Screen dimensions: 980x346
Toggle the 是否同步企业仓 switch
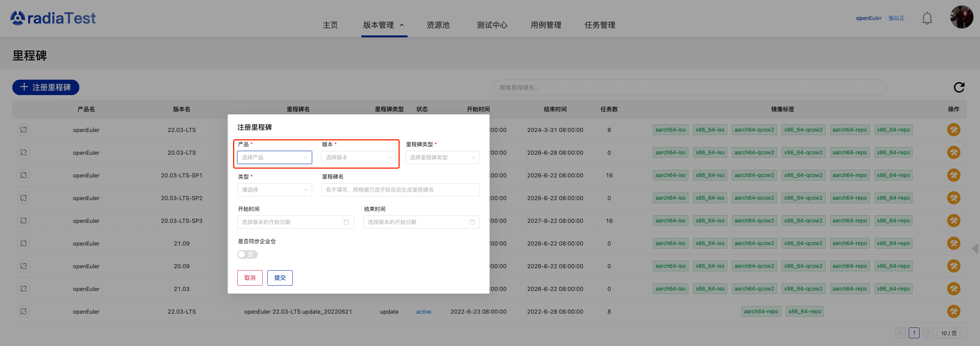(247, 254)
